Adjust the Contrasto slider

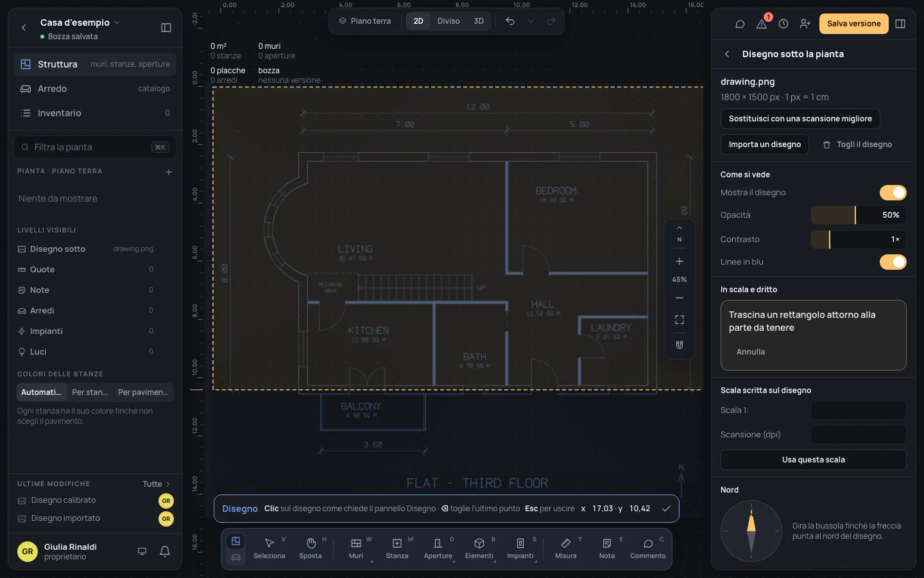(859, 240)
